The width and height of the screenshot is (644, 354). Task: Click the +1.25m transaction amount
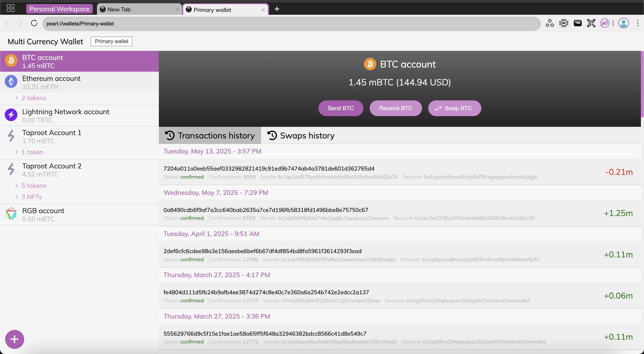click(618, 213)
